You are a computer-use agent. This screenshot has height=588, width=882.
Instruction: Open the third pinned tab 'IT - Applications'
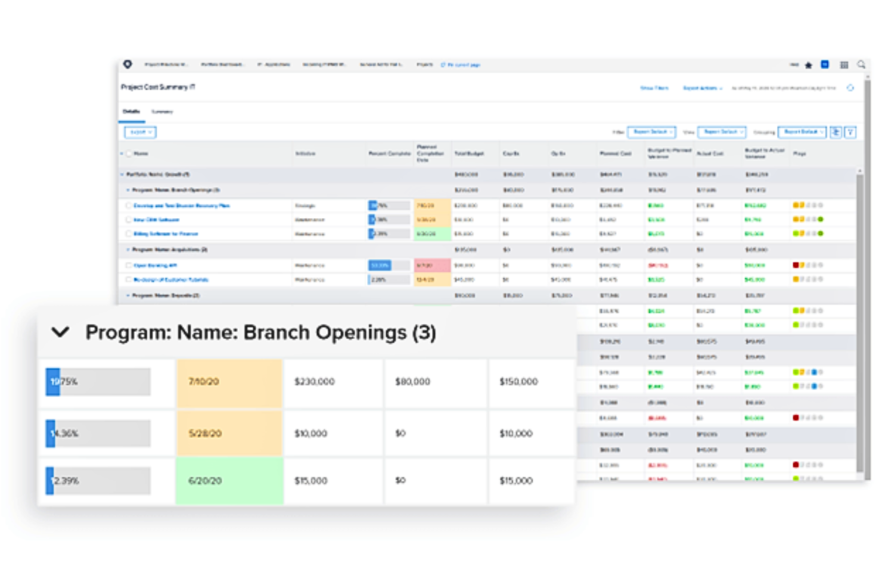pos(274,64)
